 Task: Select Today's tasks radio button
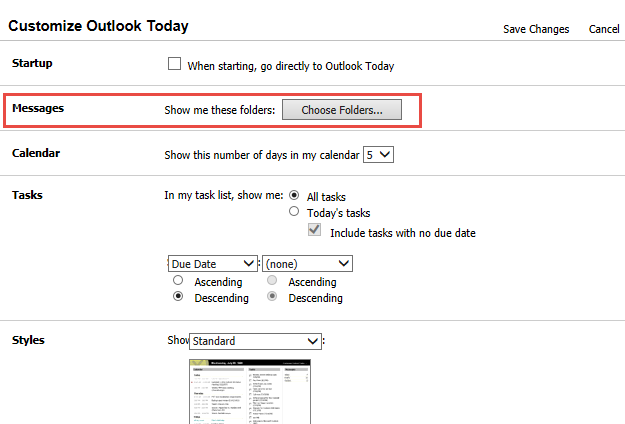click(x=294, y=212)
